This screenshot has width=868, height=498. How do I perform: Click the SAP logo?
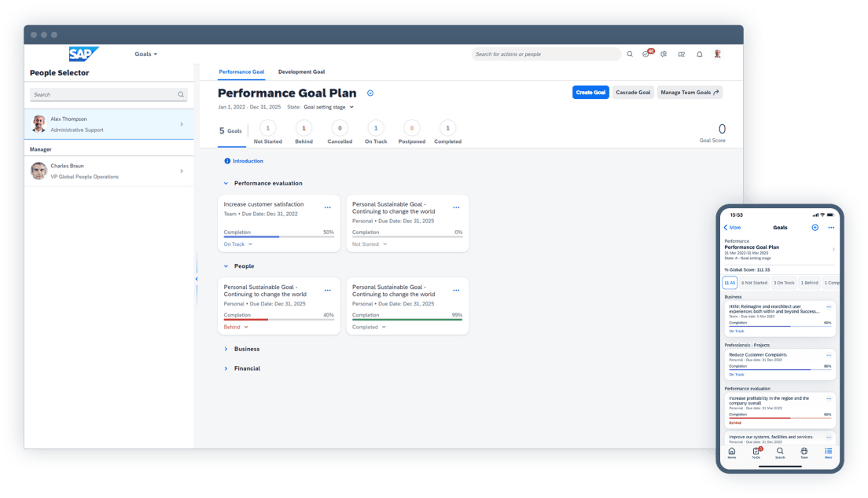(x=84, y=53)
